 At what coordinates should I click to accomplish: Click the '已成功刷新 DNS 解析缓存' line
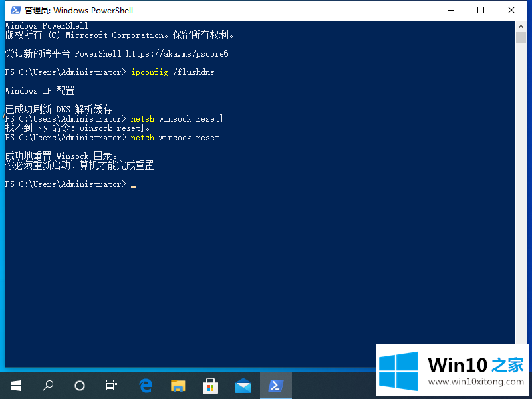pyautogui.click(x=61, y=109)
